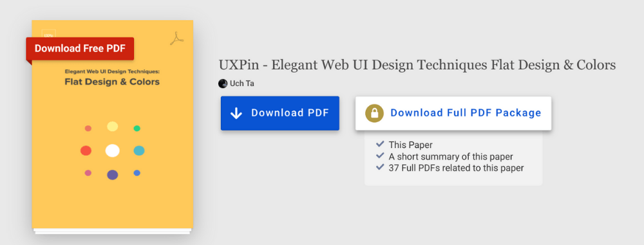Click Flat Design & Colors cover heading

tap(112, 82)
